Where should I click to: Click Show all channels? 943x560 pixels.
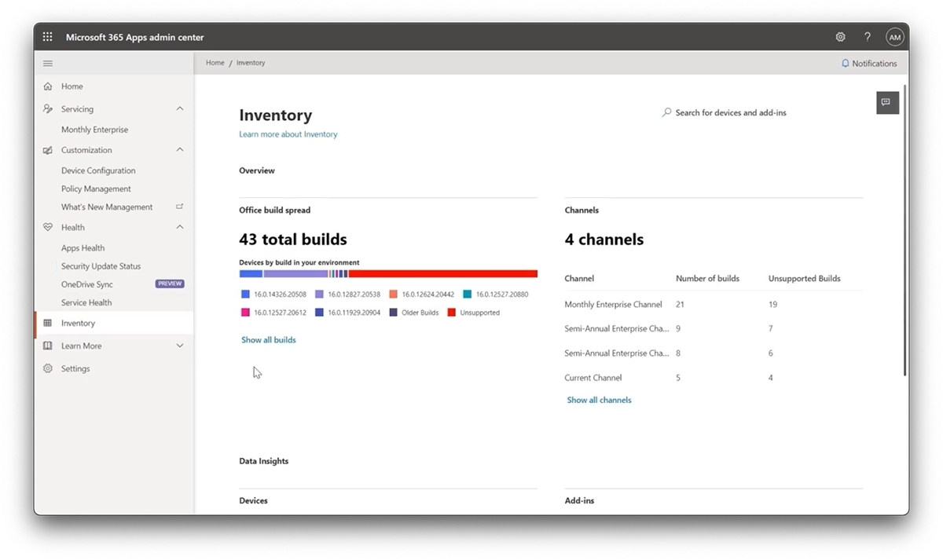pyautogui.click(x=600, y=400)
